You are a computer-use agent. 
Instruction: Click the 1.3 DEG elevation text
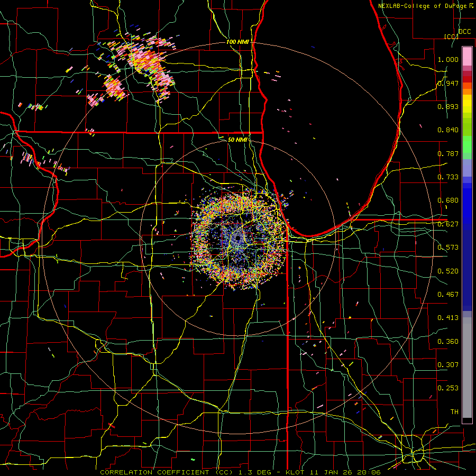coord(254,472)
